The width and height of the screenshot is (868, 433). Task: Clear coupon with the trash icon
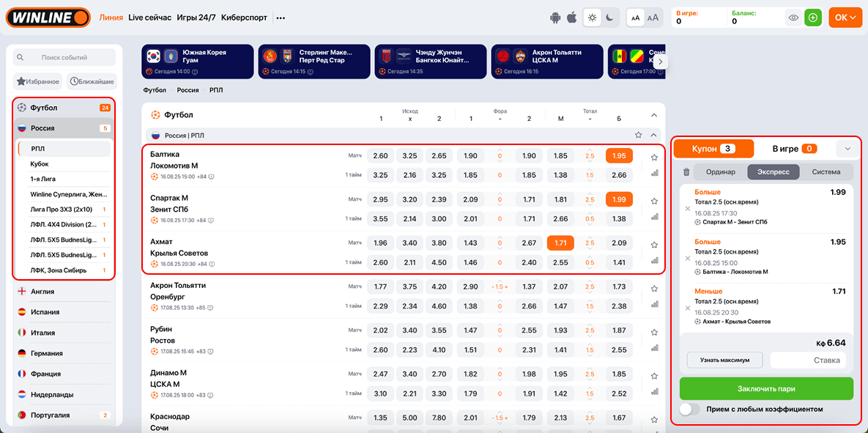[686, 172]
